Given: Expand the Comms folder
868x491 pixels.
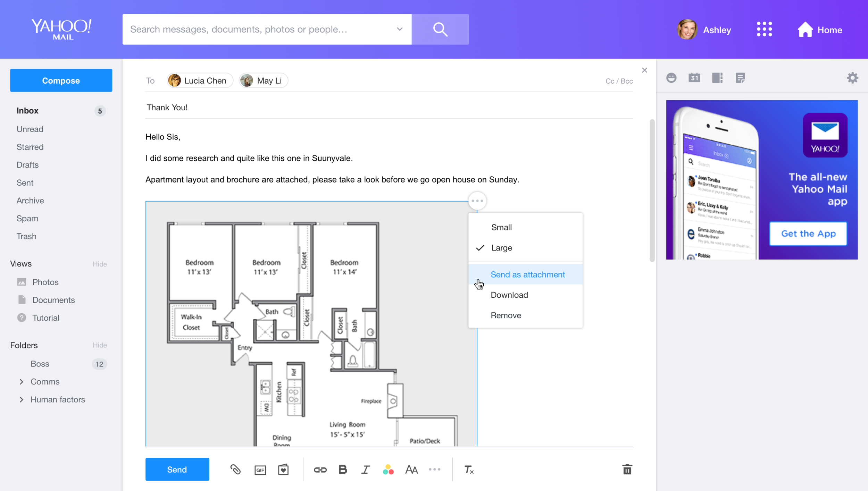Looking at the screenshot, I should (22, 382).
